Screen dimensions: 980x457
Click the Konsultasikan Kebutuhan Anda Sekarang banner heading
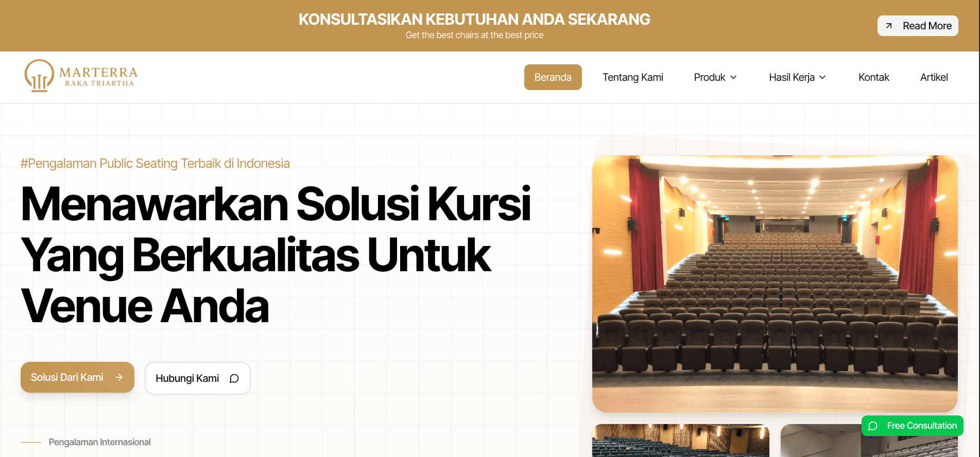[x=474, y=20]
